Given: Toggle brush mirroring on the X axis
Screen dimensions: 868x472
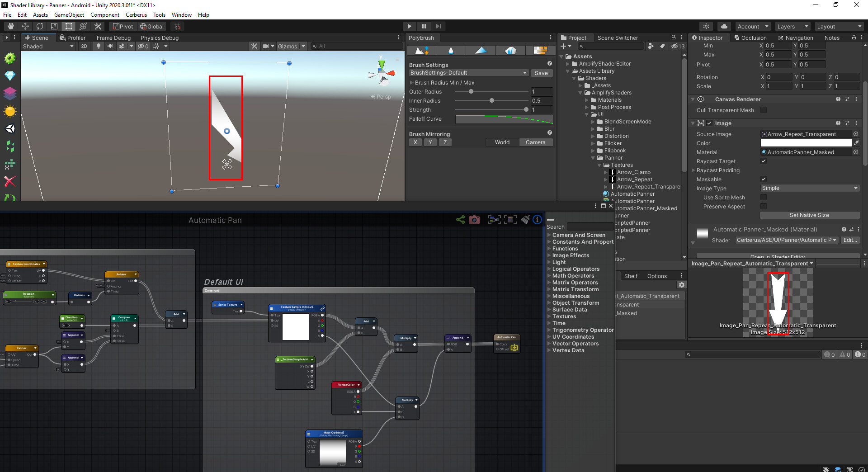Looking at the screenshot, I should tap(415, 142).
